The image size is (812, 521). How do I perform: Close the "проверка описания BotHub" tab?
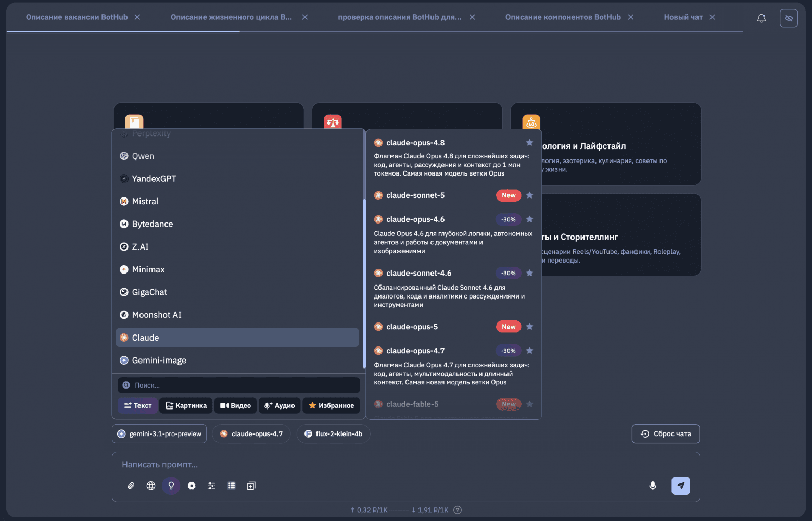tap(472, 17)
